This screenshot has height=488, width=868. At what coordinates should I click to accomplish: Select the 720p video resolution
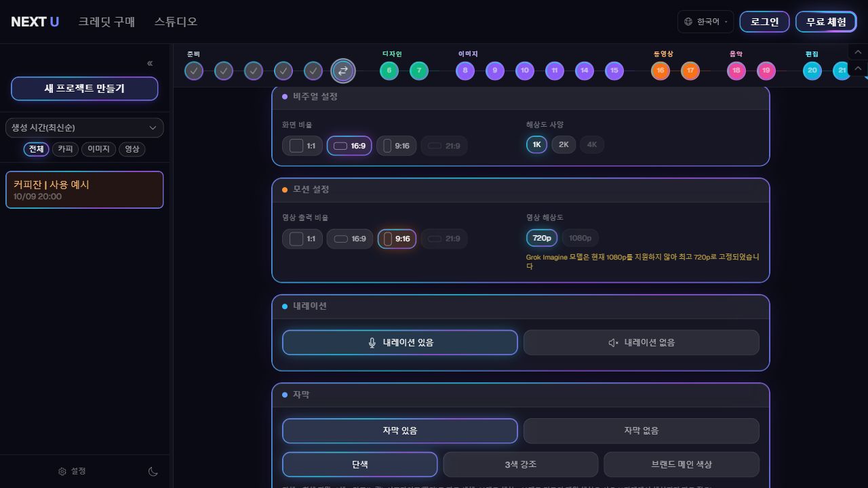point(542,238)
